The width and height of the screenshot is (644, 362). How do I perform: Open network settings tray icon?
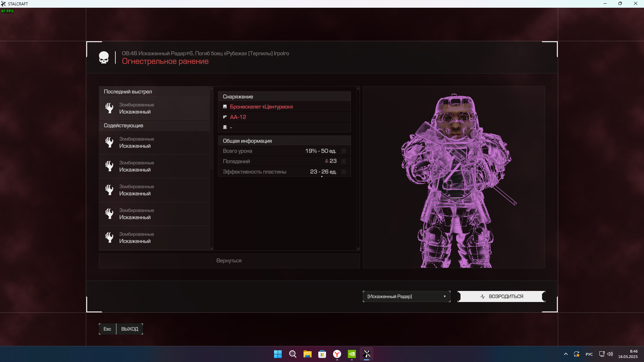(602, 354)
